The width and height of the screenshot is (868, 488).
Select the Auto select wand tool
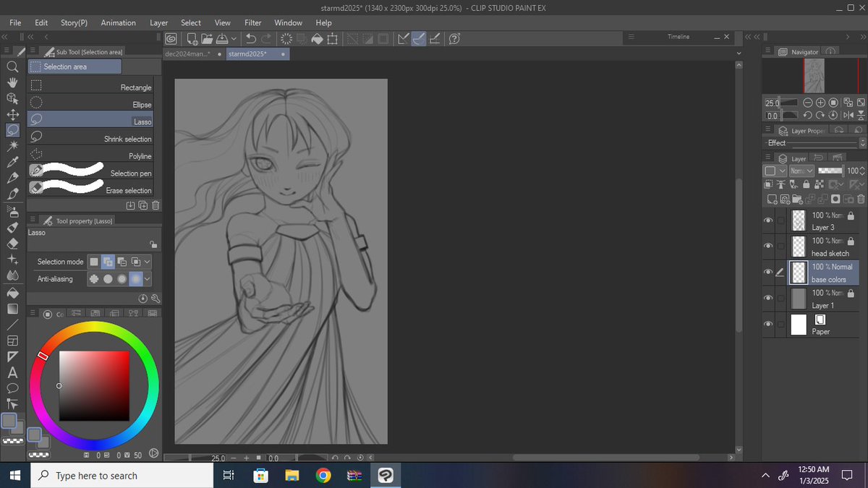coord(12,147)
